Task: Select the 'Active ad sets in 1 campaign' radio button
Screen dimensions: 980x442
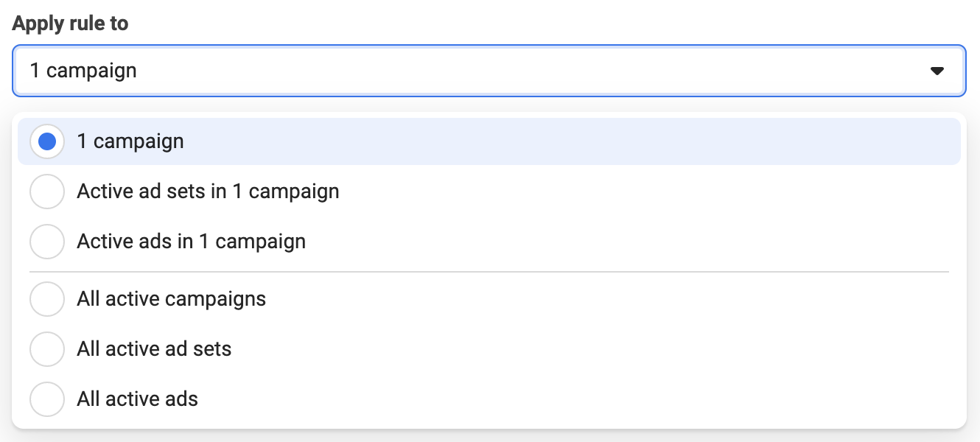Action: (47, 192)
